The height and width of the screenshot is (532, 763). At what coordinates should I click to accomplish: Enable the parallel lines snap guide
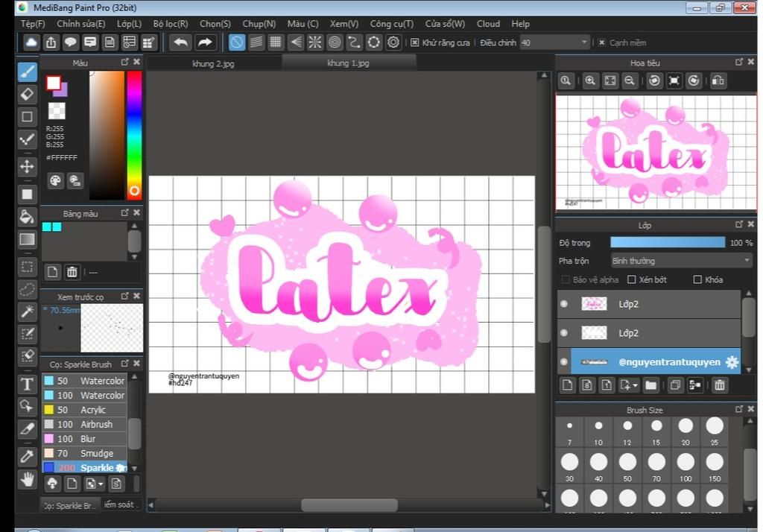point(256,42)
